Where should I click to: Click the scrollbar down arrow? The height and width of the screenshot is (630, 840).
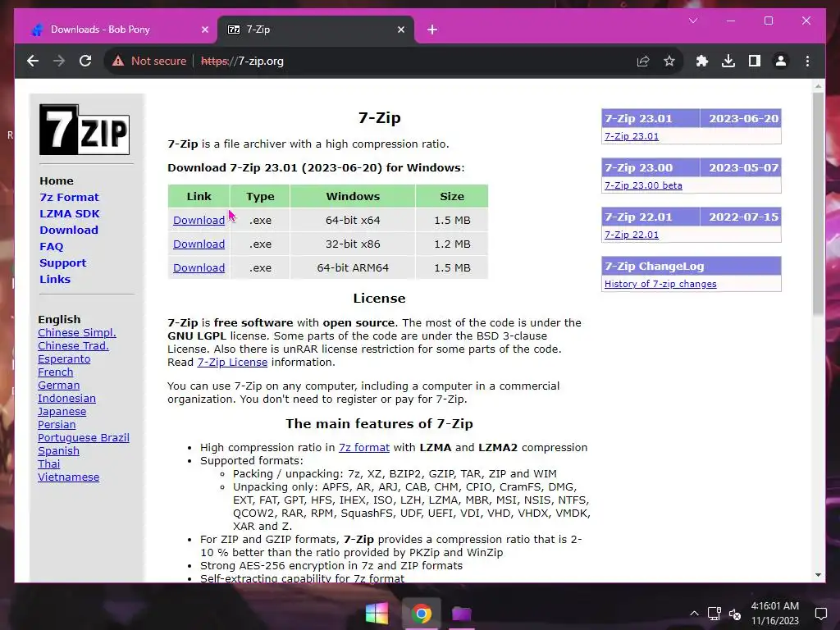pyautogui.click(x=818, y=575)
